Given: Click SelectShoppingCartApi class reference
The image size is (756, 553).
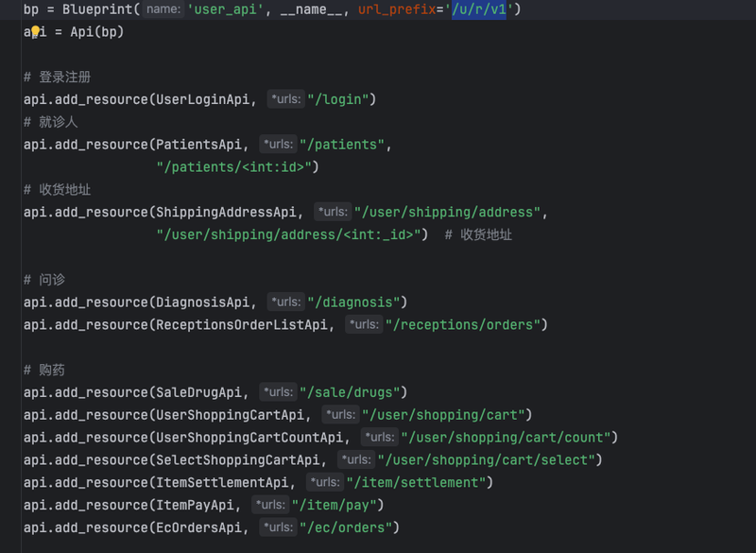Looking at the screenshot, I should 238,460.
